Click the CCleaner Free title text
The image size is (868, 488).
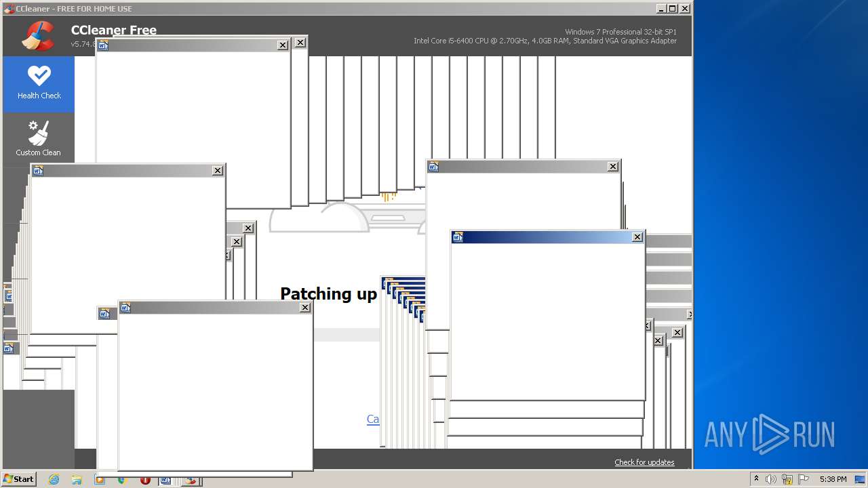pos(114,30)
